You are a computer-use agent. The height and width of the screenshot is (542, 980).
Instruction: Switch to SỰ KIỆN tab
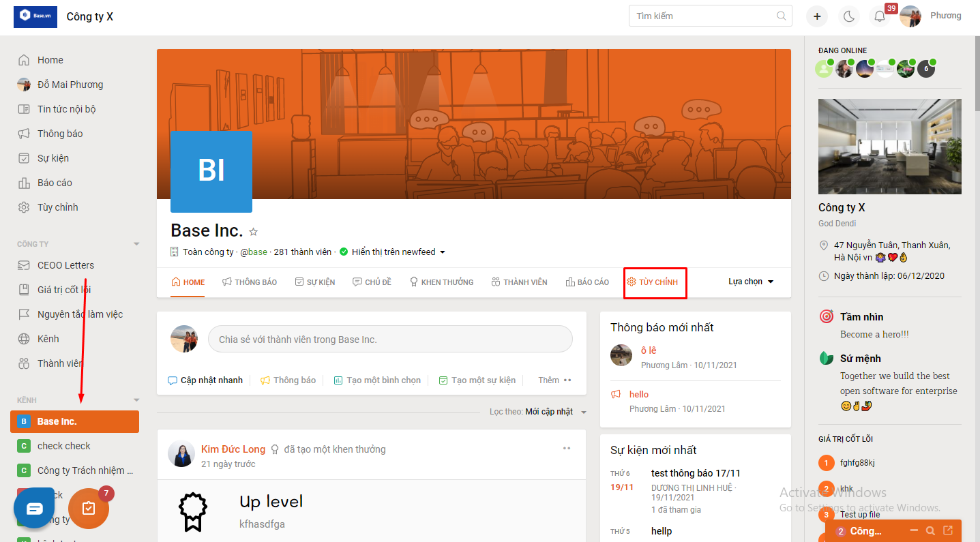pos(314,282)
